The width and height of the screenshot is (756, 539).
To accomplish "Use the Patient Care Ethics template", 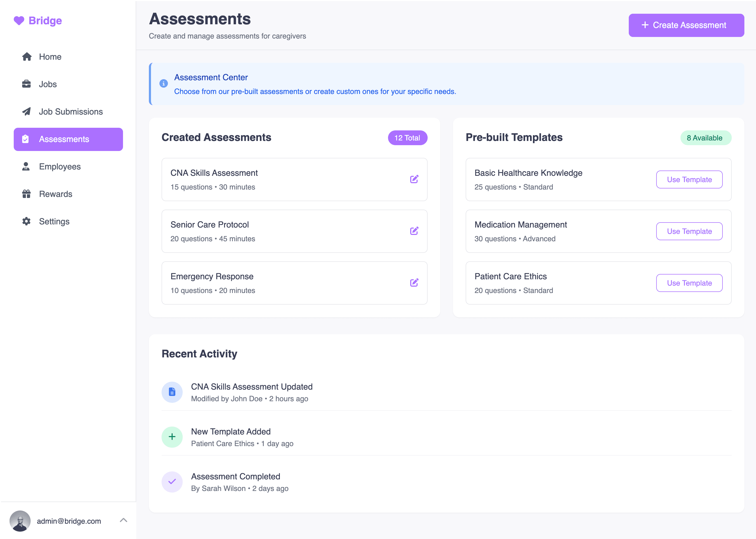I will (x=689, y=283).
